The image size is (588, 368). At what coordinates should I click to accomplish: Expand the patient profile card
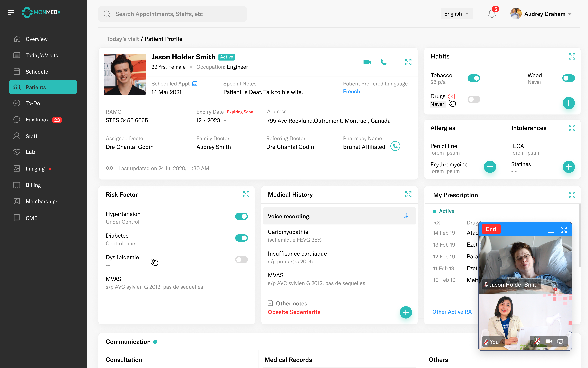tap(408, 62)
